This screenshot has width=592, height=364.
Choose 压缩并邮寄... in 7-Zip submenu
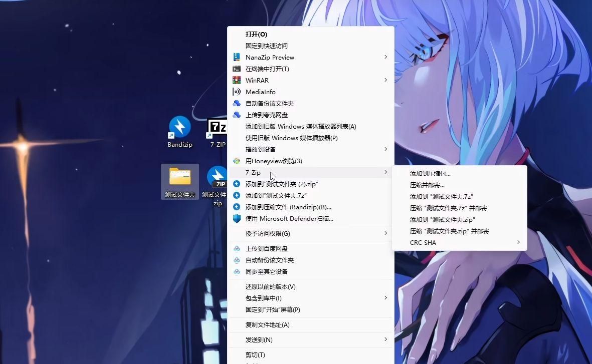[460, 185]
